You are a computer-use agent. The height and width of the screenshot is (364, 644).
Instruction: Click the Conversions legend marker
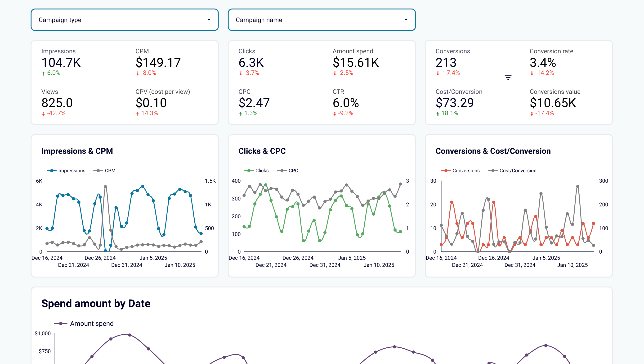pyautogui.click(x=446, y=171)
